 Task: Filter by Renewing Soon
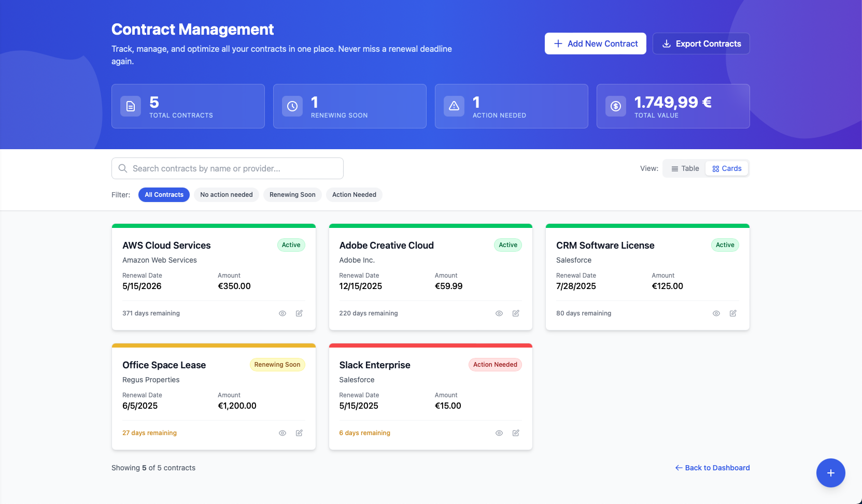click(x=292, y=195)
